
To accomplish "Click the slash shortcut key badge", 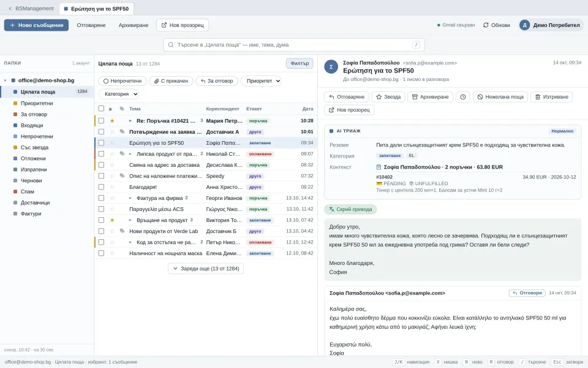I will [x=416, y=45].
